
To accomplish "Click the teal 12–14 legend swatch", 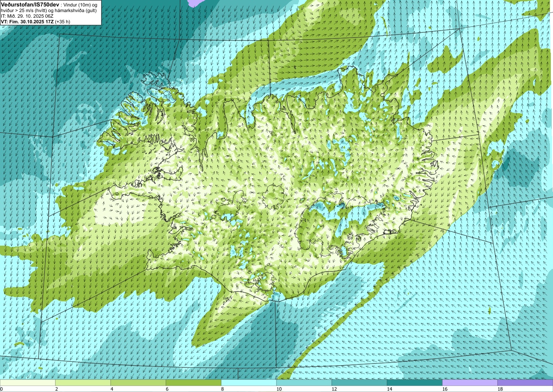I will [x=359, y=383].
